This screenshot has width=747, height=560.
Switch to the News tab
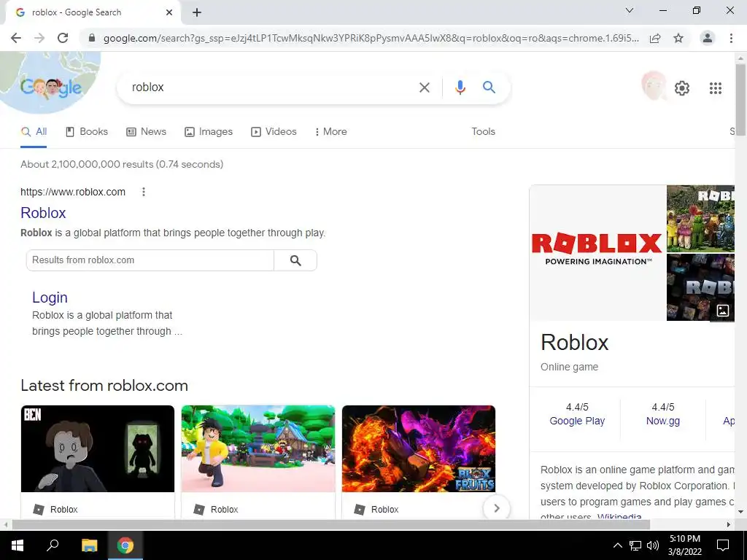[x=146, y=132]
